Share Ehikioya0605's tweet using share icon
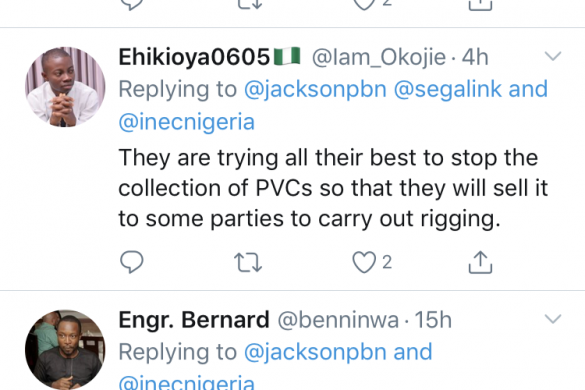Screen dimensions: 585x390 tap(480, 262)
